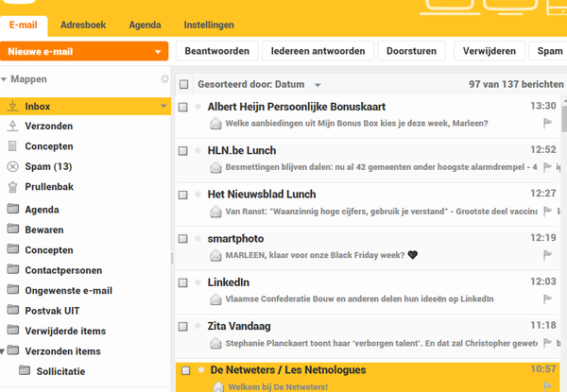
Task: Click the Beantwoorden button
Action: tap(217, 51)
